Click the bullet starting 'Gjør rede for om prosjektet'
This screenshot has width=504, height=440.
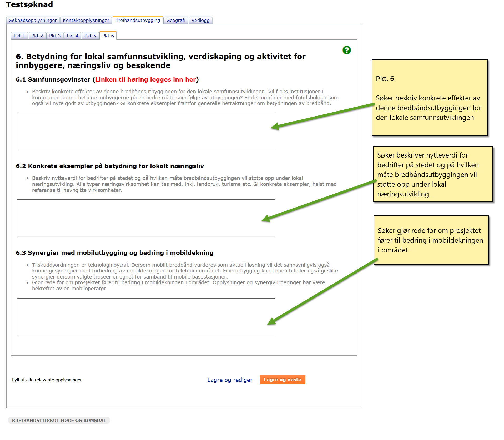pyautogui.click(x=178, y=285)
